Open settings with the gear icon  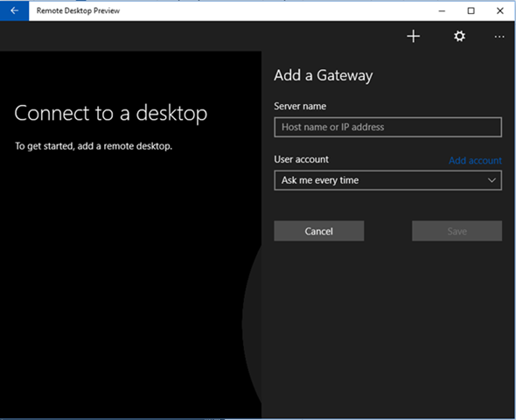(459, 36)
